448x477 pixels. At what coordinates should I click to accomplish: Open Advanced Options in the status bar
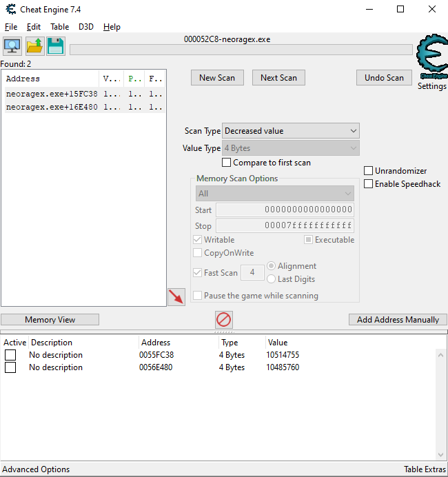click(x=36, y=469)
